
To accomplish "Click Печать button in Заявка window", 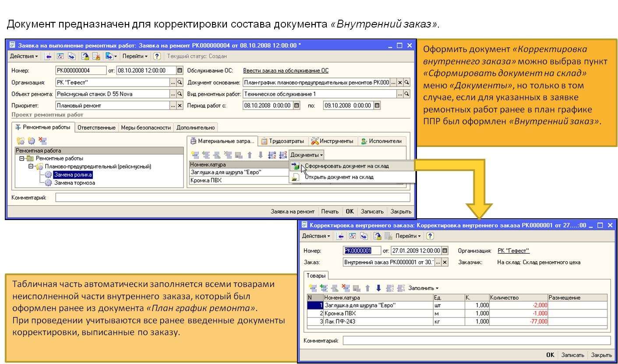I will (330, 211).
